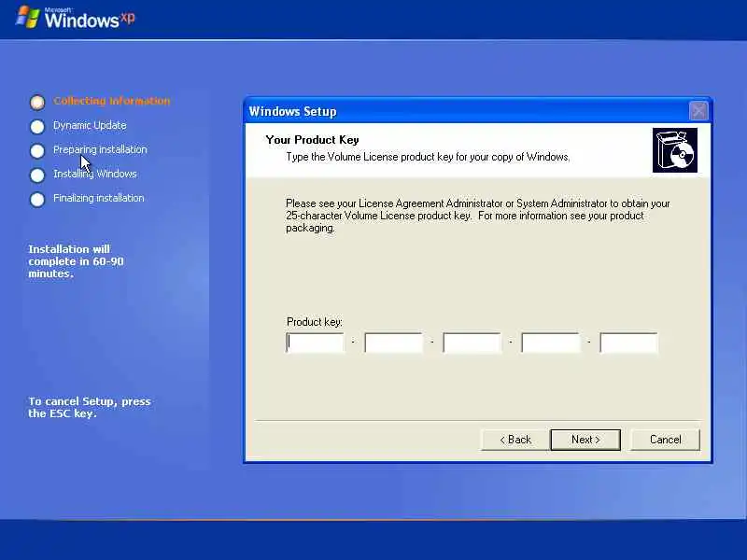Focus the third product key field
This screenshot has width=747, height=560.
tap(472, 343)
